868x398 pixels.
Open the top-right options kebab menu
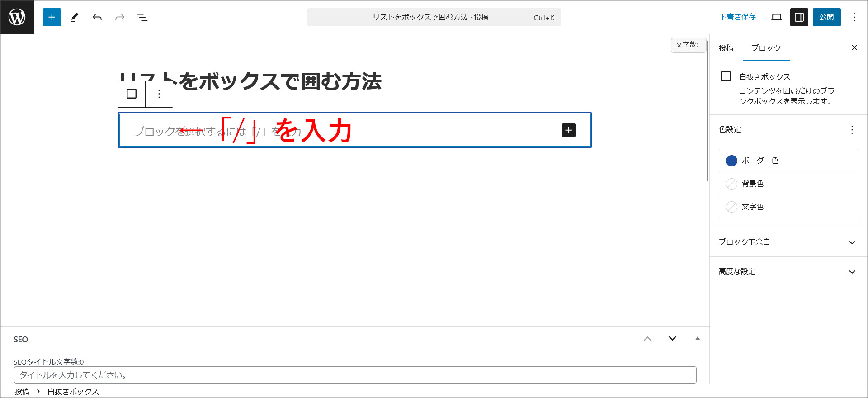(854, 17)
